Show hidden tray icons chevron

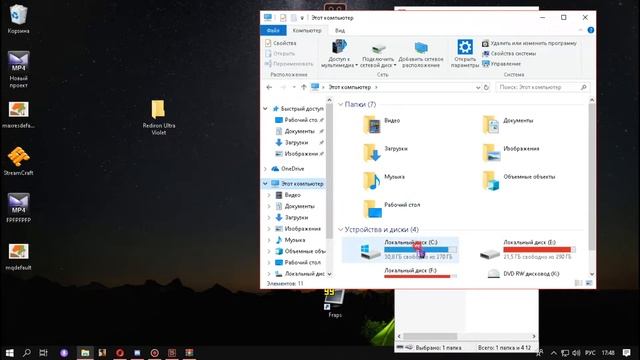tap(553, 353)
